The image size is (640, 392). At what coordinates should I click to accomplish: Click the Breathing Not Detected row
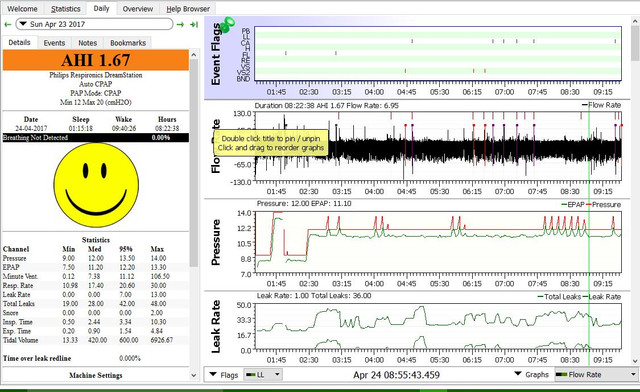pos(96,138)
